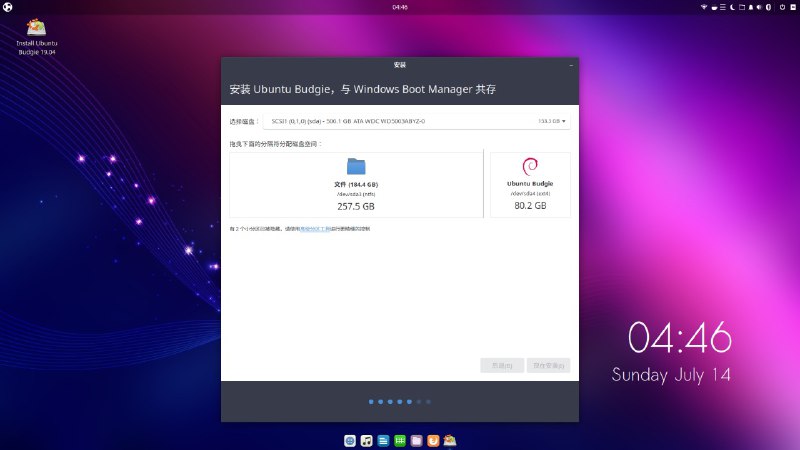Open the advanced partitioning tool link

[x=315, y=229]
